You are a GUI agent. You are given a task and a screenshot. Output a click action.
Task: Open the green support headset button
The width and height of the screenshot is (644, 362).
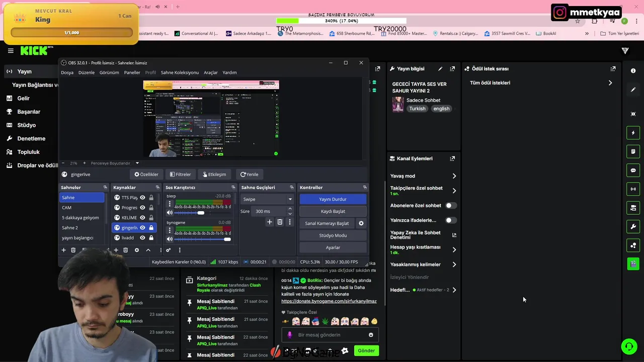click(x=629, y=346)
